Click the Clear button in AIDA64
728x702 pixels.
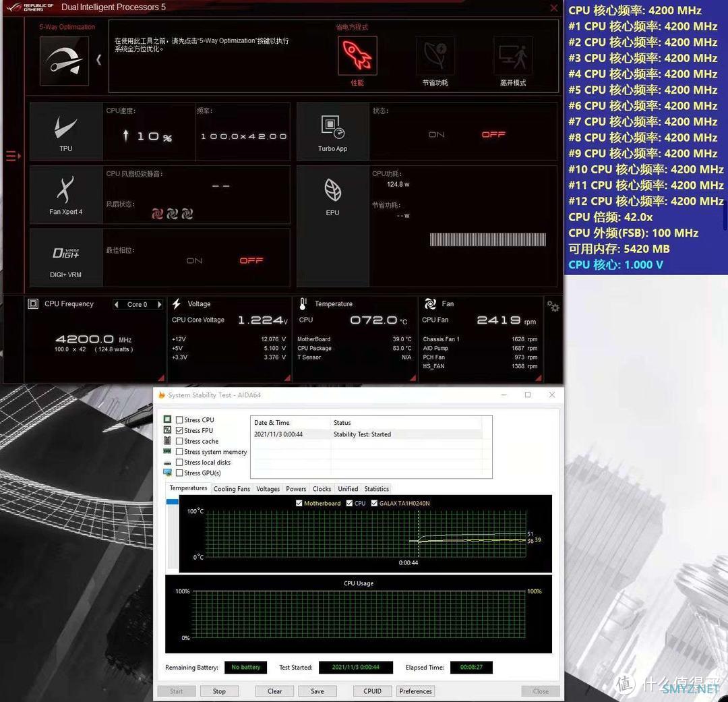275,691
